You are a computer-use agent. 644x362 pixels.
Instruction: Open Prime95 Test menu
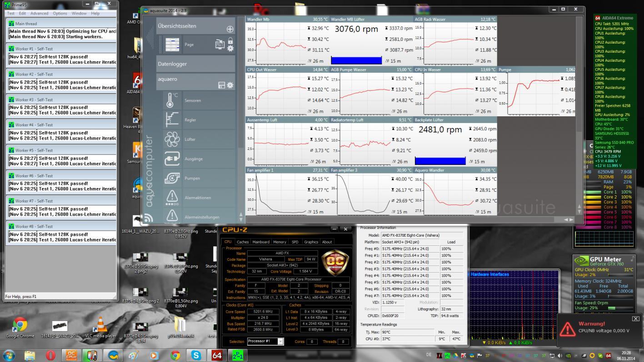[x=10, y=13]
